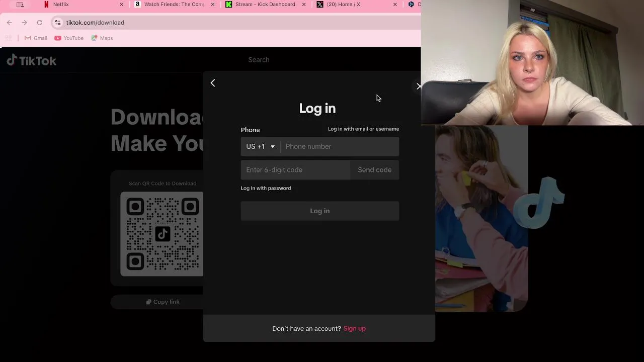Open the YouTube bookmark
Image resolution: width=644 pixels, height=362 pixels.
(69, 38)
